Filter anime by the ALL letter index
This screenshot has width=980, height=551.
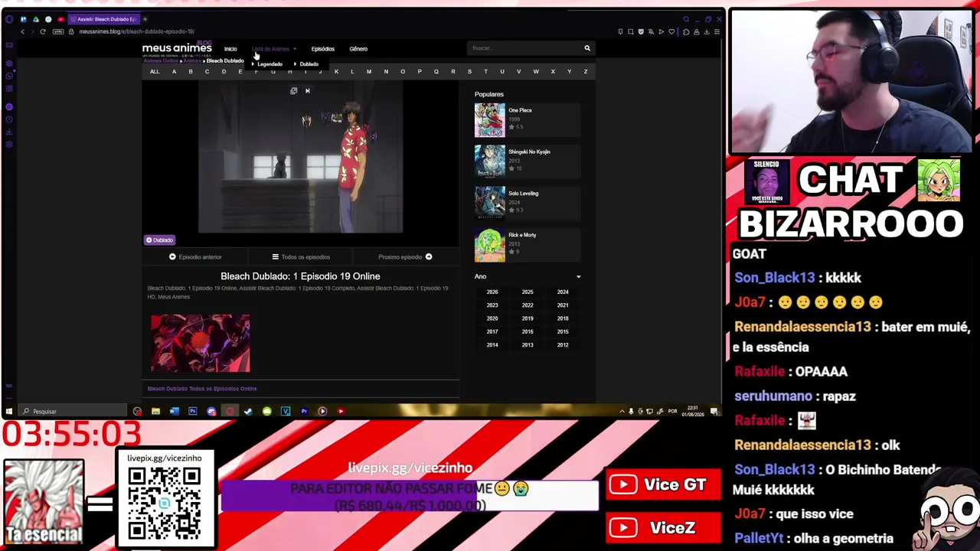click(155, 72)
